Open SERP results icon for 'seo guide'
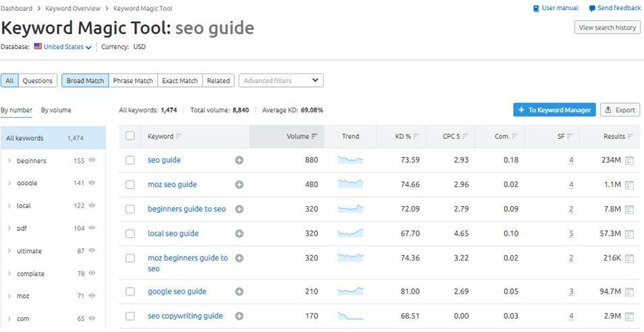 629,160
